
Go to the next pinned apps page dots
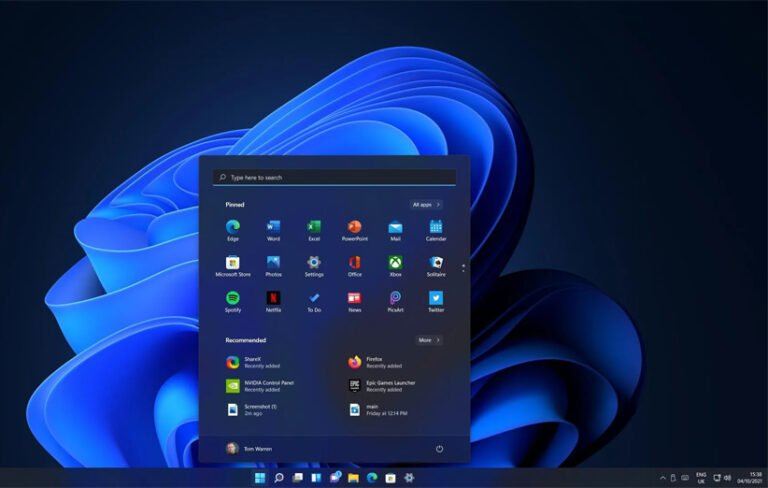(x=462, y=267)
